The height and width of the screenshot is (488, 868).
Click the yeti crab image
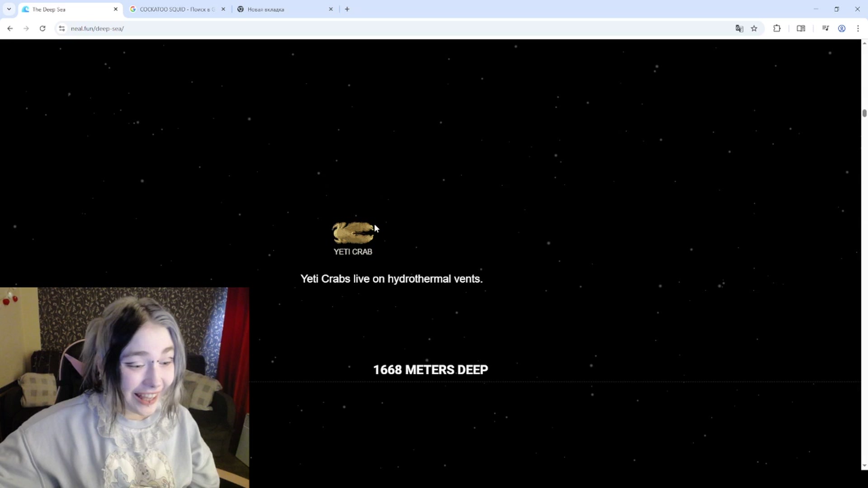pos(353,233)
